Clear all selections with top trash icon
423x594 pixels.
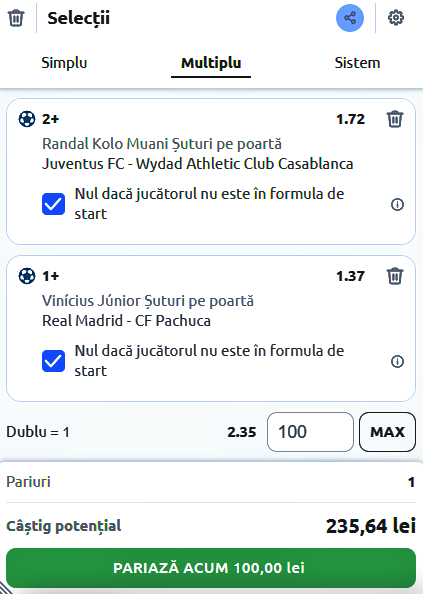[x=16, y=18]
